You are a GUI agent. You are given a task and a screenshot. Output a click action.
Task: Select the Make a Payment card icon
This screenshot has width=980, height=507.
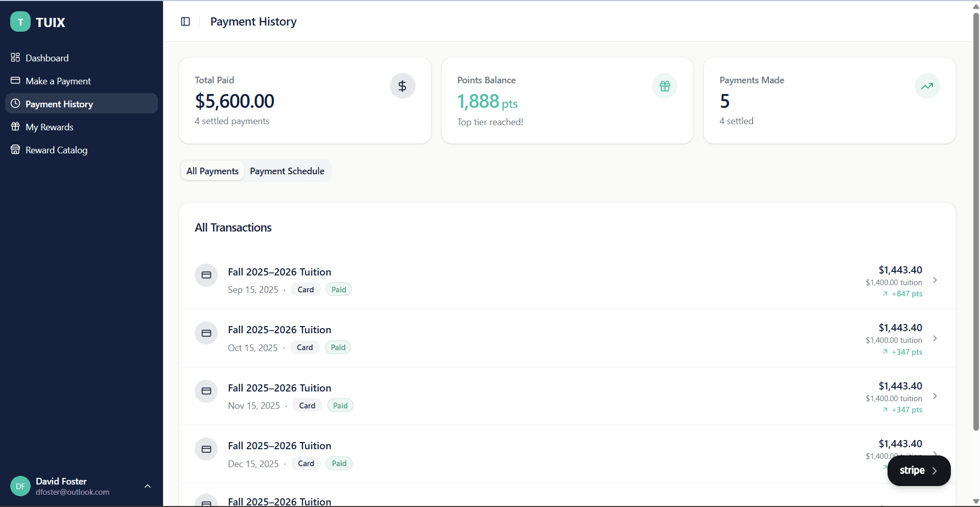15,81
